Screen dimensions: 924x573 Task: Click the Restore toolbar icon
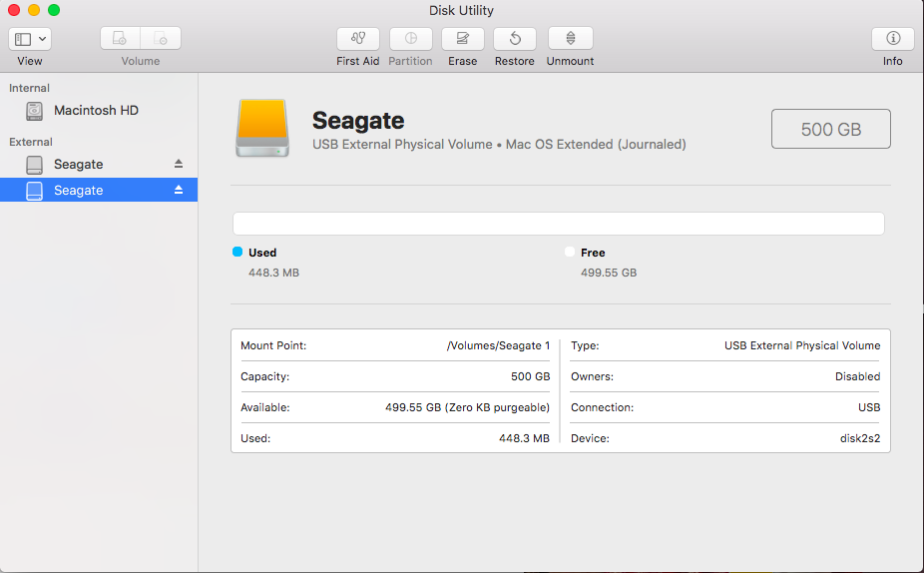point(515,38)
